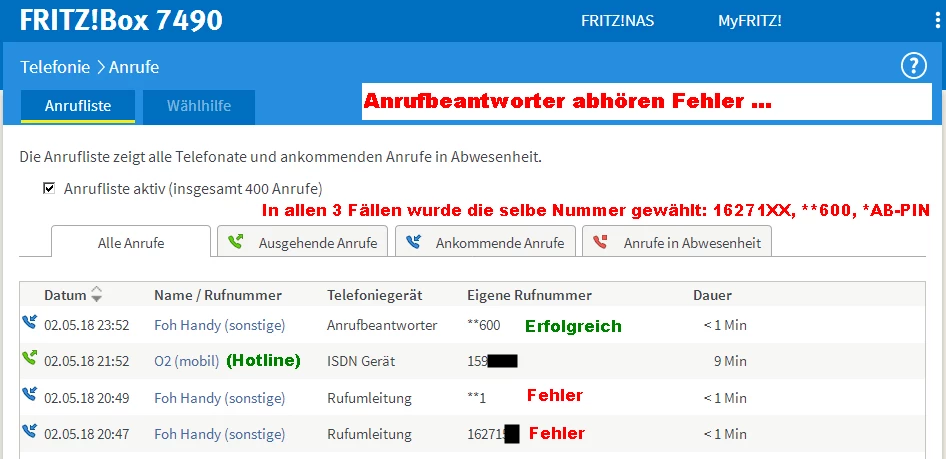Open Foh Handy entry at 23:52
The image size is (946, 459).
220,325
